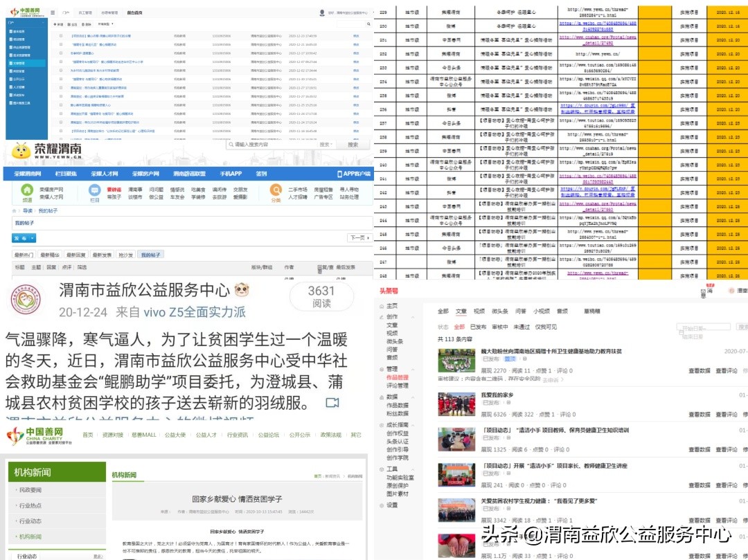Viewport: 748px width, 560px height.
Task: Select 抢沙发 tab on forum
Action: click(125, 255)
